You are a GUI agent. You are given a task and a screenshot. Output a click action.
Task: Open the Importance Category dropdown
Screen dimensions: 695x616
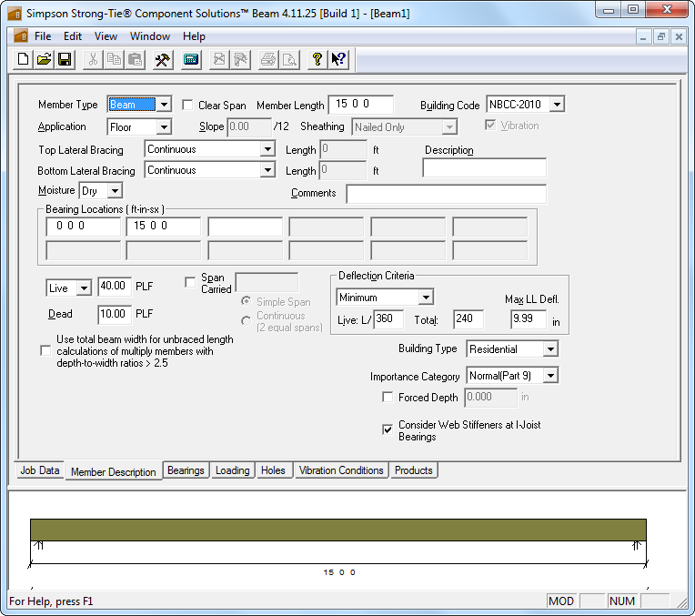point(550,376)
